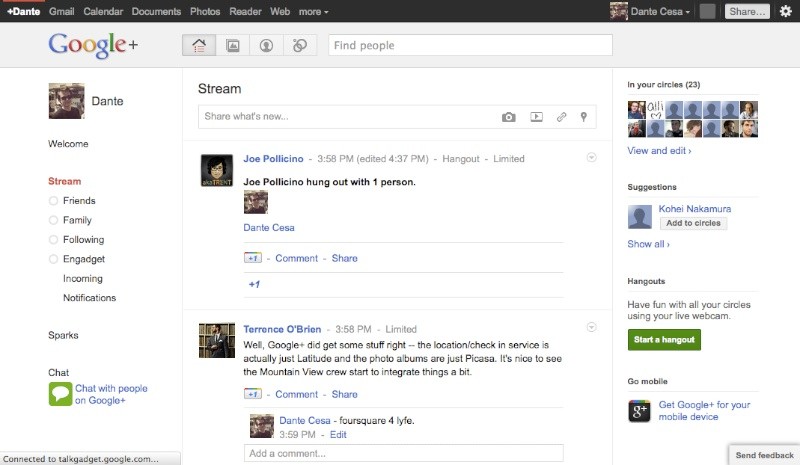This screenshot has height=465, width=800.
Task: Open Incoming in the left sidebar
Action: [x=83, y=278]
